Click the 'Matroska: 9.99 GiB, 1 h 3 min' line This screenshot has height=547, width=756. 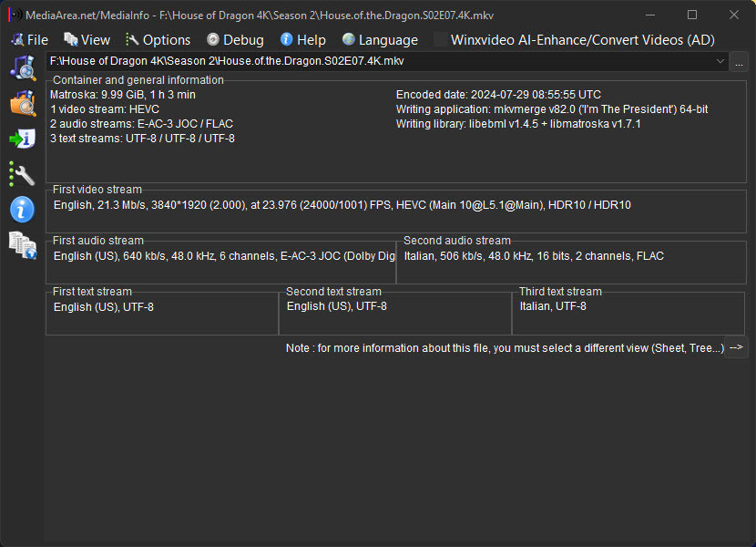123,95
